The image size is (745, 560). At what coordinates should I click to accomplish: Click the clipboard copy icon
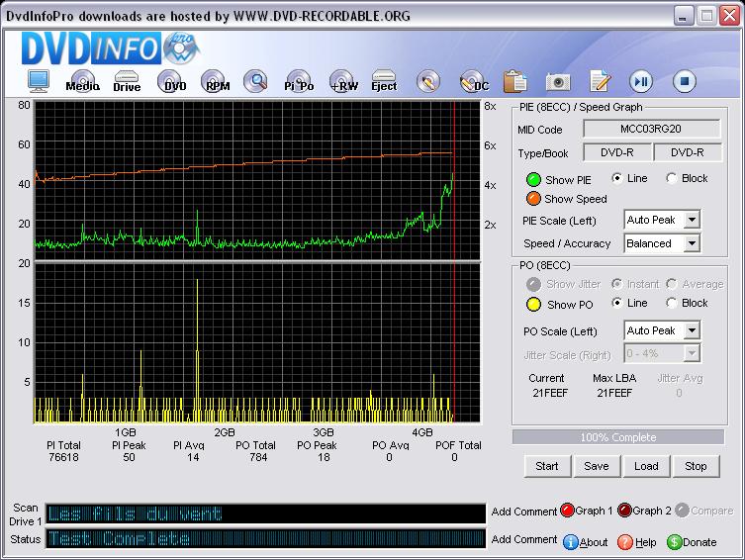point(515,81)
